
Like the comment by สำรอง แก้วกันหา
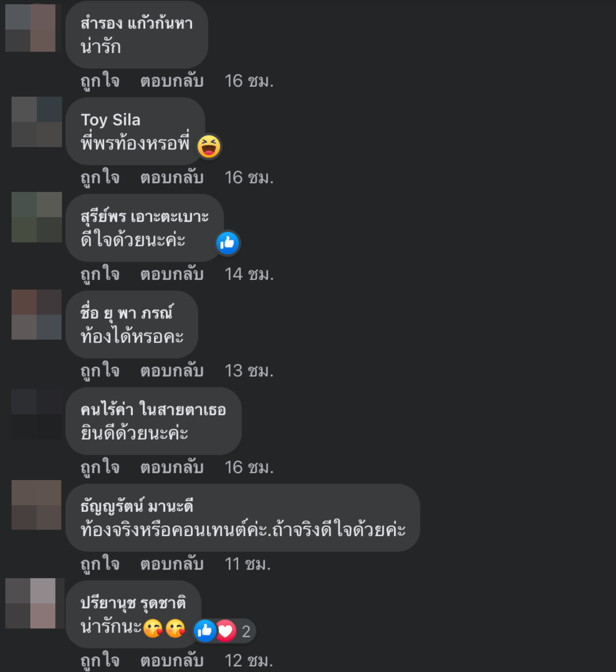[x=100, y=81]
